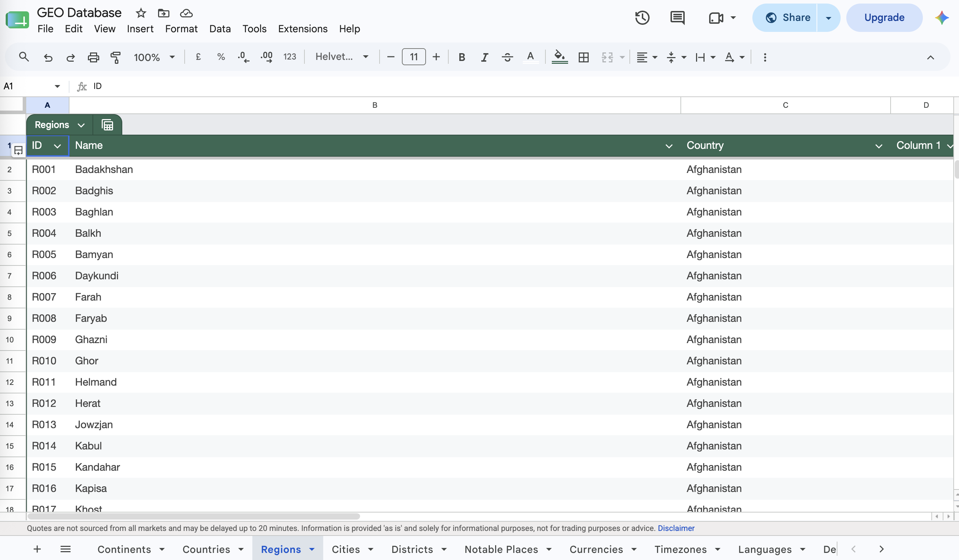Viewport: 959px width, 560px height.
Task: Toggle strikethrough formatting
Action: (x=507, y=57)
